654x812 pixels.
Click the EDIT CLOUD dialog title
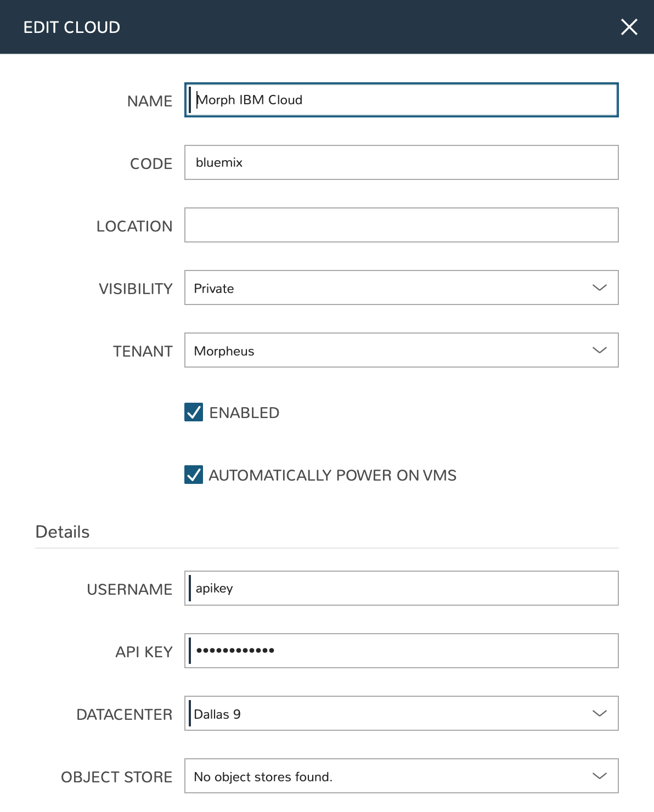(72, 27)
